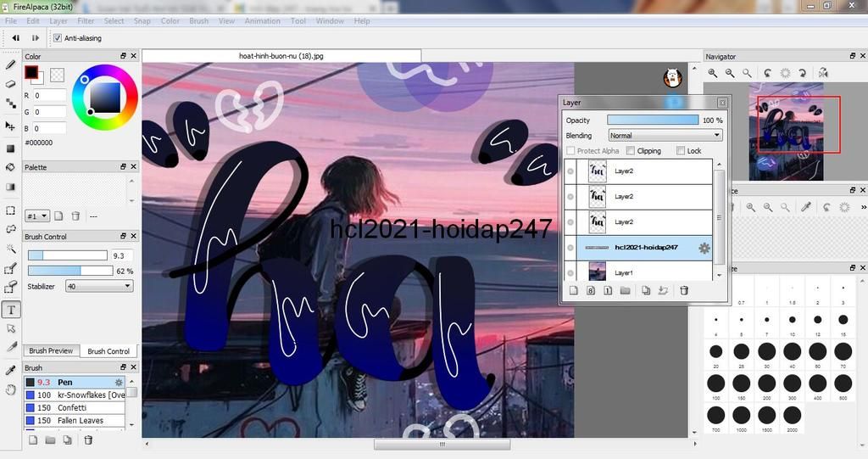This screenshot has height=459, width=868.
Task: Select the Lasso tool
Action: 10,229
